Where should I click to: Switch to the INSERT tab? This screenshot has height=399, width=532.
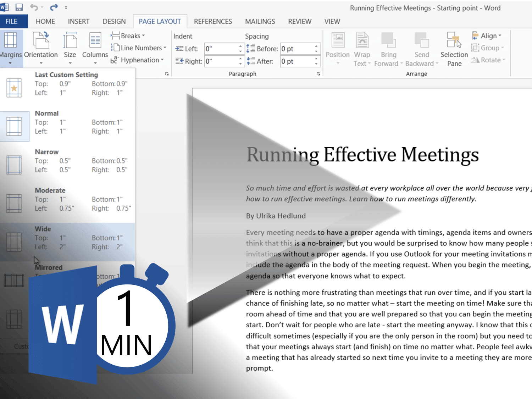[x=79, y=21]
